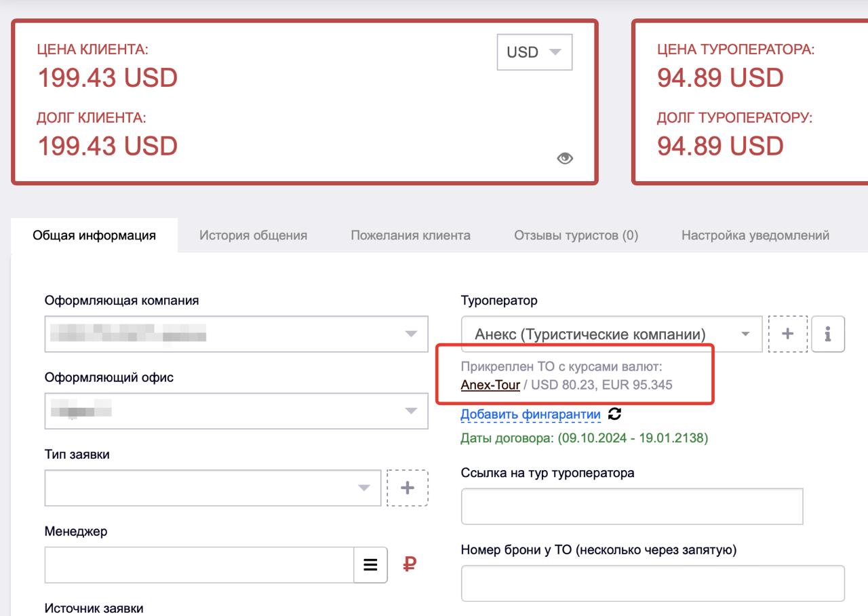Open the Туроператор Анекс dropdown

point(611,334)
